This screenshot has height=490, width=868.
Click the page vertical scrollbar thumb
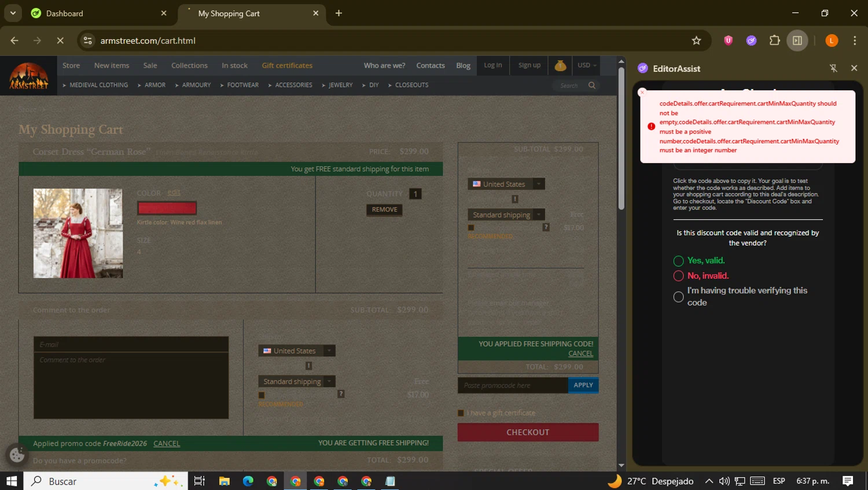[621, 138]
